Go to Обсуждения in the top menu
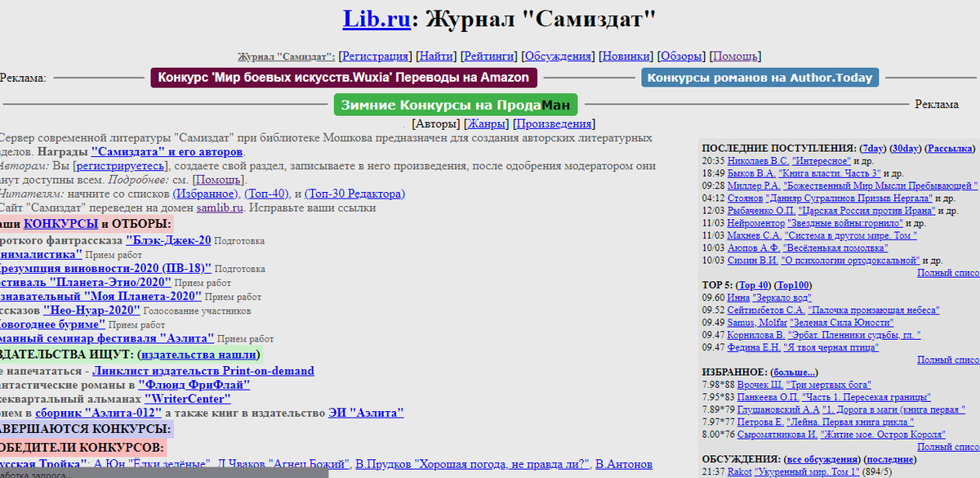This screenshot has height=478, width=980. tap(558, 56)
